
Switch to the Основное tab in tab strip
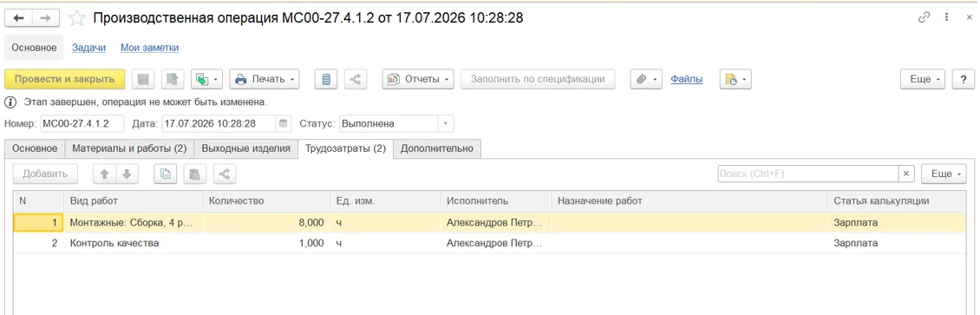(x=35, y=148)
